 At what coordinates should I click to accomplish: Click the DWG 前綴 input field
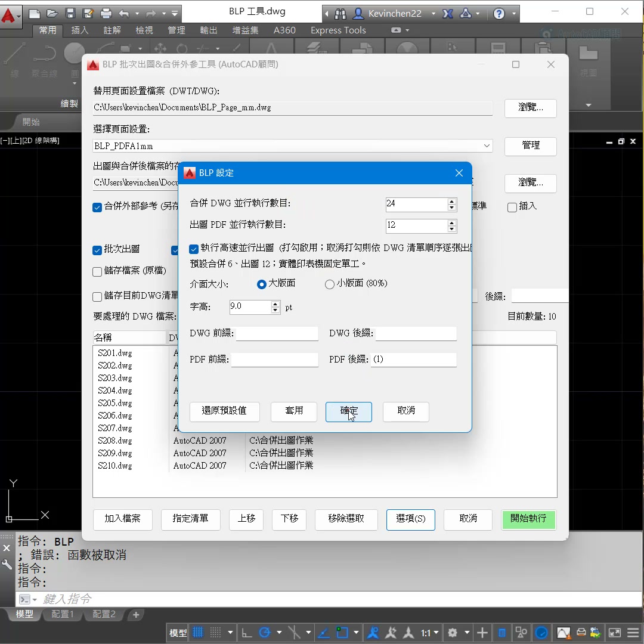point(277,333)
